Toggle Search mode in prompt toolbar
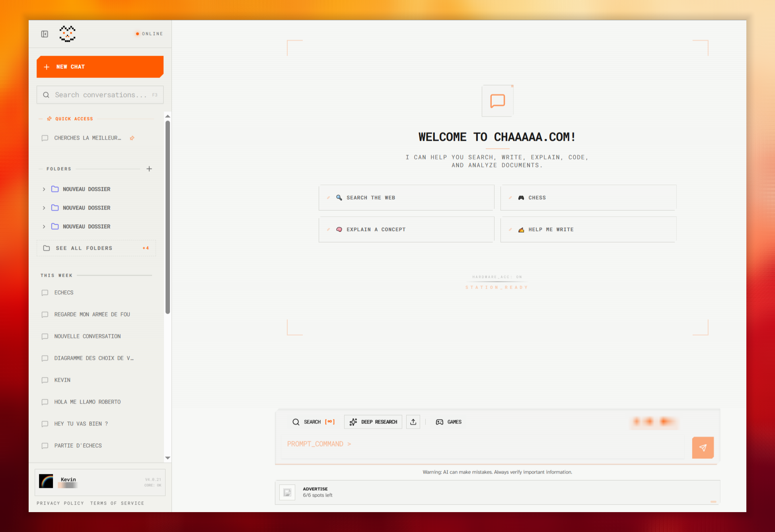Viewport: 775px width, 532px height. tap(314, 422)
